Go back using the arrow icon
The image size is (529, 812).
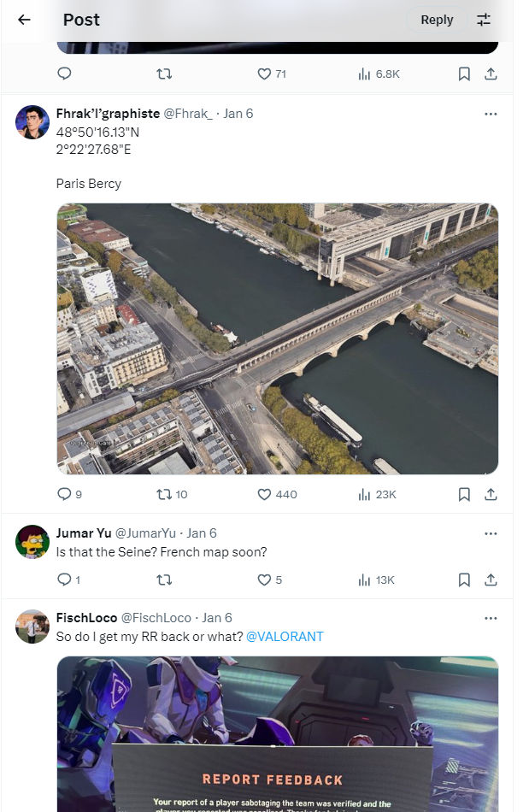coord(24,20)
